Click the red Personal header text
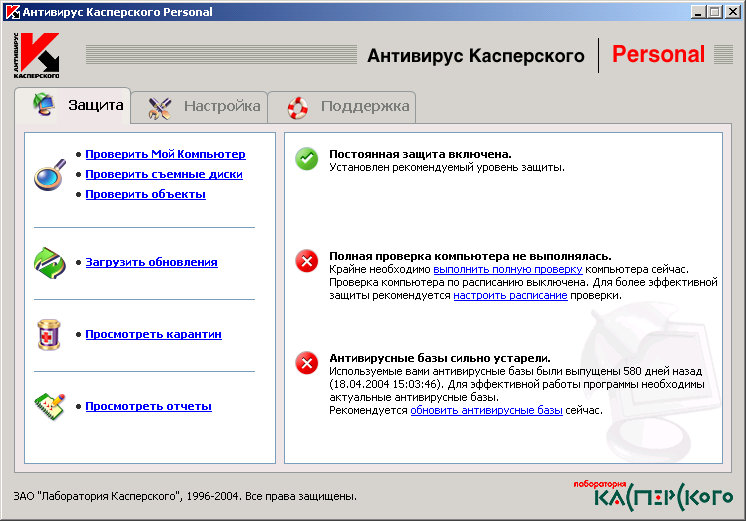746x521 pixels. tap(658, 54)
